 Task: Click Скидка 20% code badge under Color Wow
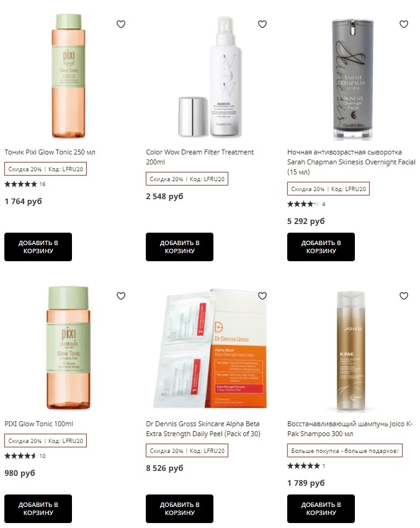coord(187,179)
